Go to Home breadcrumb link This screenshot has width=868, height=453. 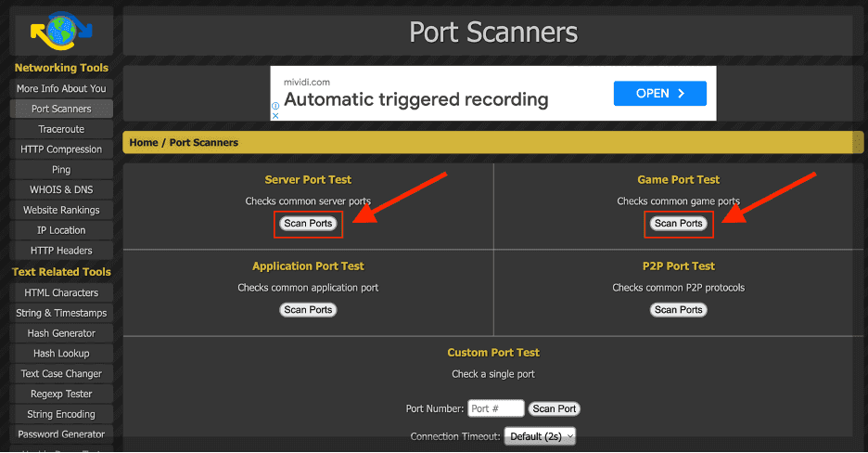point(144,142)
